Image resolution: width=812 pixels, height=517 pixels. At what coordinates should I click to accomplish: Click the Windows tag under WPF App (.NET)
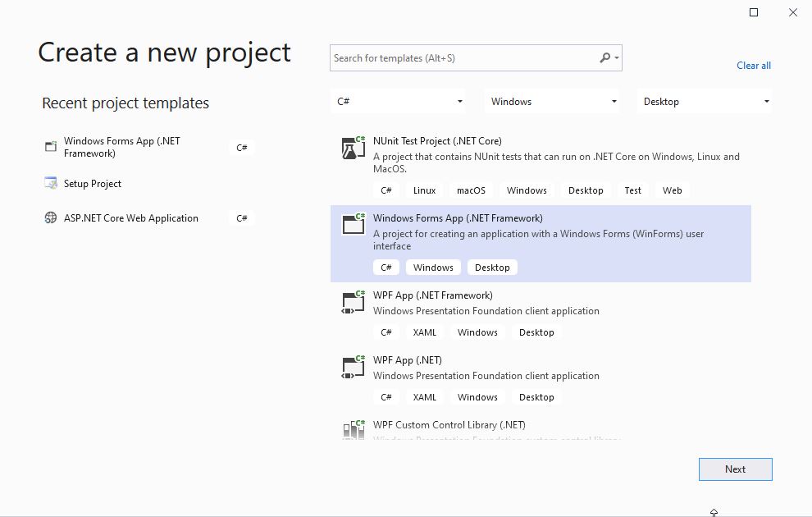coord(477,397)
